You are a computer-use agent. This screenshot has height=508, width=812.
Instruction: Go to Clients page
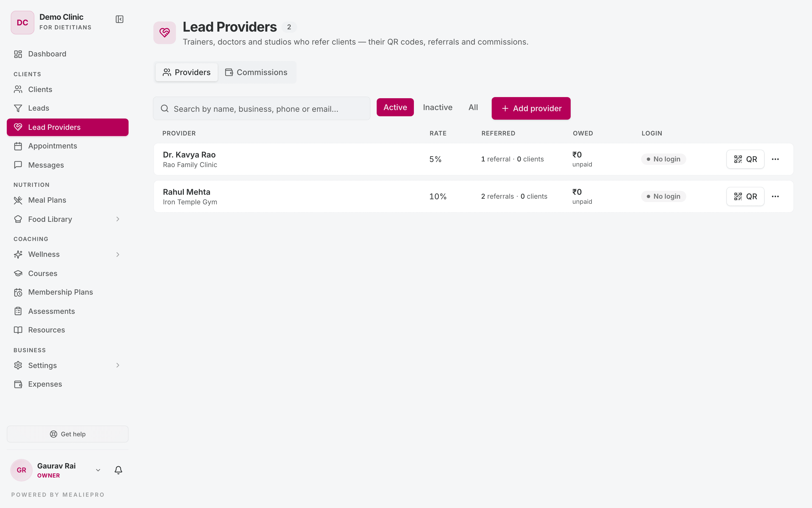coord(67,89)
